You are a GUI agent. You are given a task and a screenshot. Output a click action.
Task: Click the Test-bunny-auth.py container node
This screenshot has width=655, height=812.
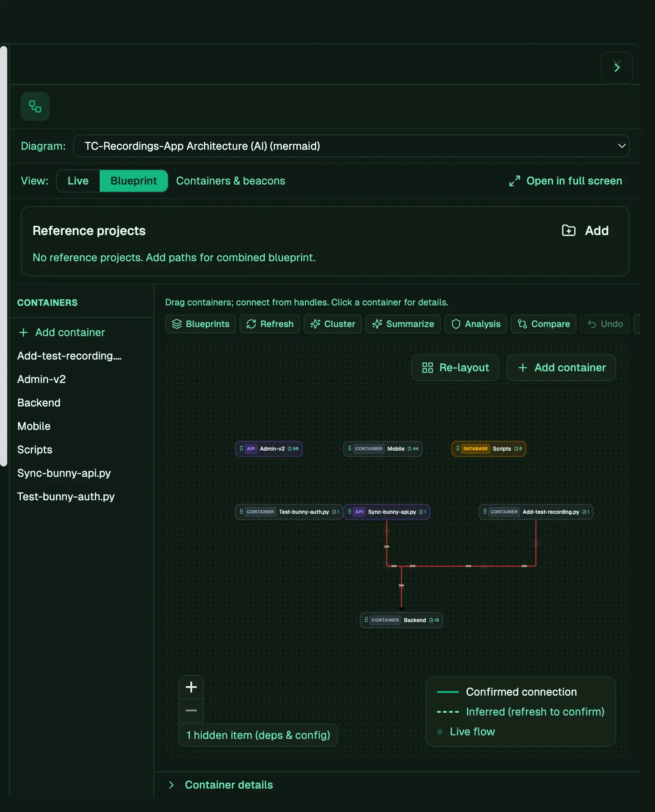click(289, 512)
